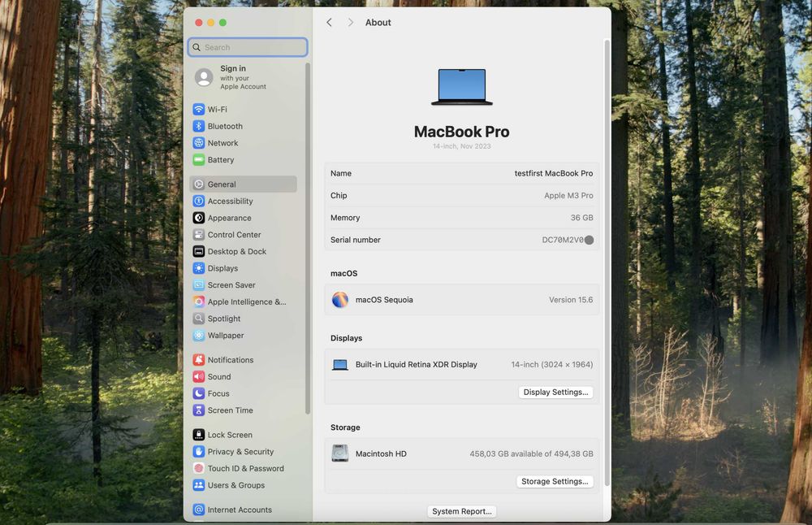Open Users & Groups icon
This screenshot has height=525, width=812.
(x=199, y=485)
